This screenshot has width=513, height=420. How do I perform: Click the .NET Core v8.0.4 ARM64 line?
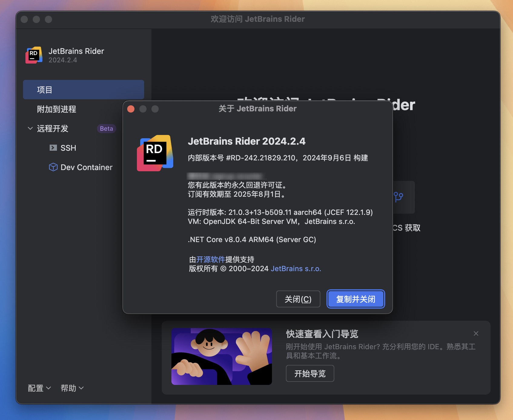[x=252, y=239]
